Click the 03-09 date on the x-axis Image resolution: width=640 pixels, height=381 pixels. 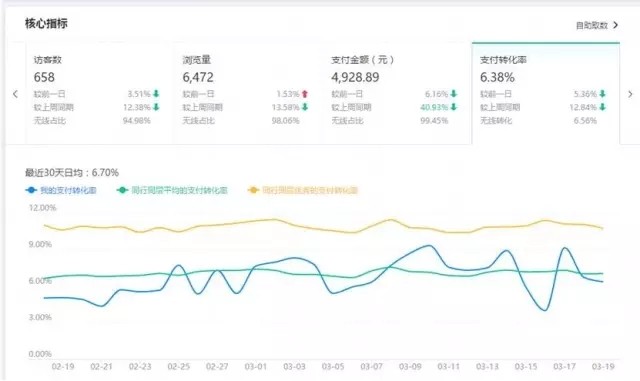410,366
